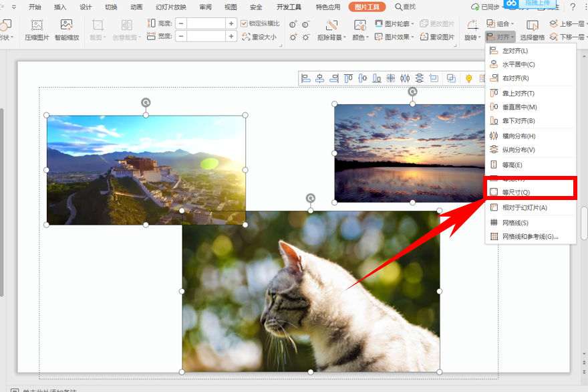Click Align Left icon in floating toolbar
The width and height of the screenshot is (588, 392).
tap(306, 78)
